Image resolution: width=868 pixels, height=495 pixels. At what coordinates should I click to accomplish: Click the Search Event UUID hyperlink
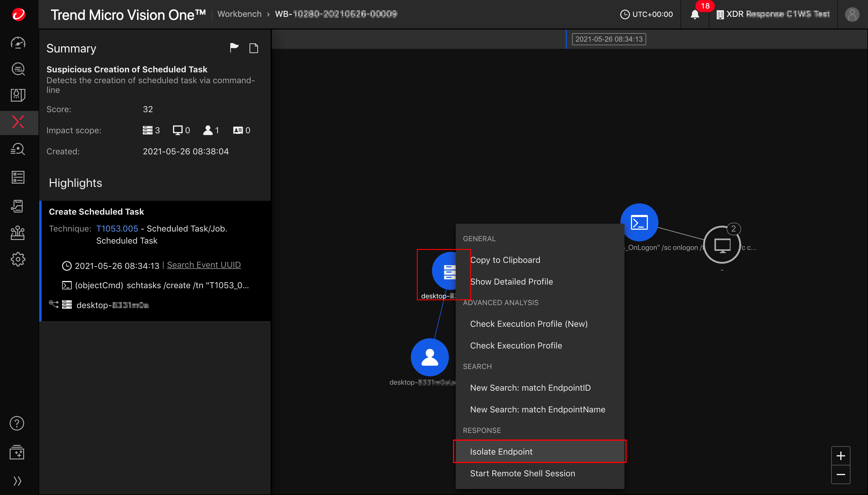(203, 265)
